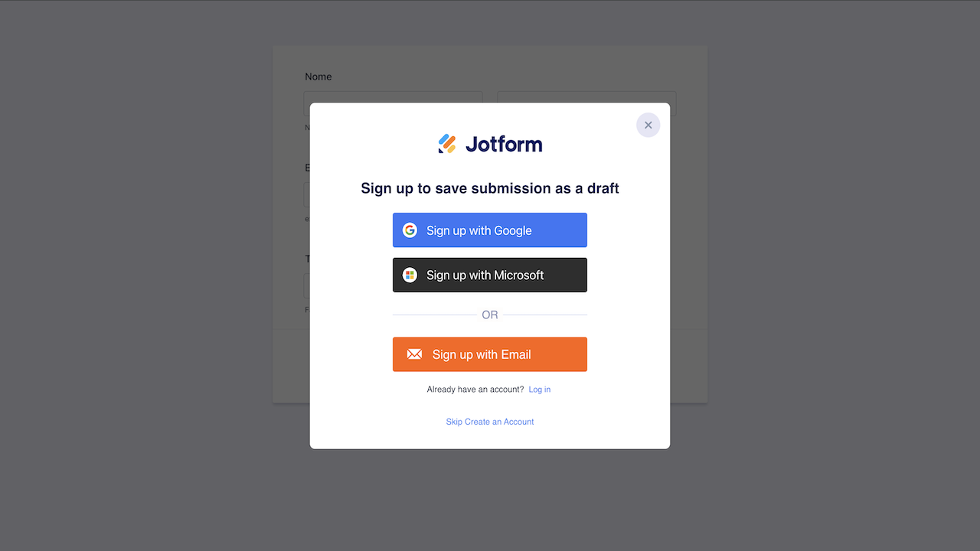Click the Nome label behind the dialog

(318, 77)
